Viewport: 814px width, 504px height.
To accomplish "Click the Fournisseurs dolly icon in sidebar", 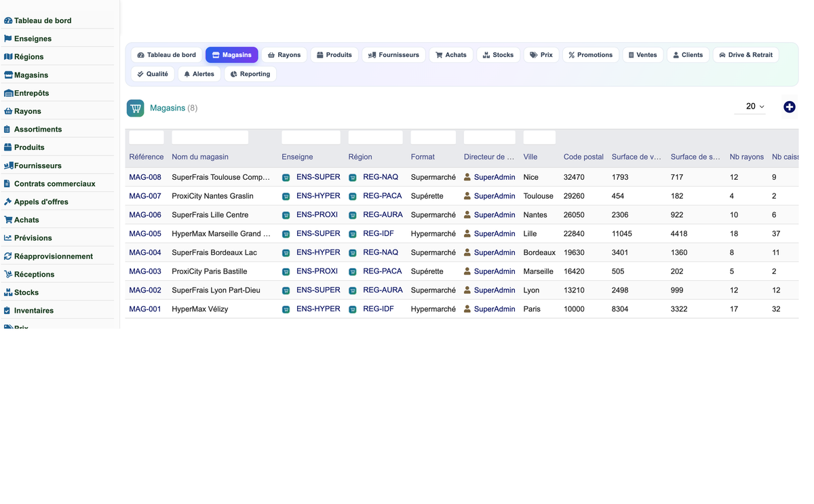I will tap(9, 166).
